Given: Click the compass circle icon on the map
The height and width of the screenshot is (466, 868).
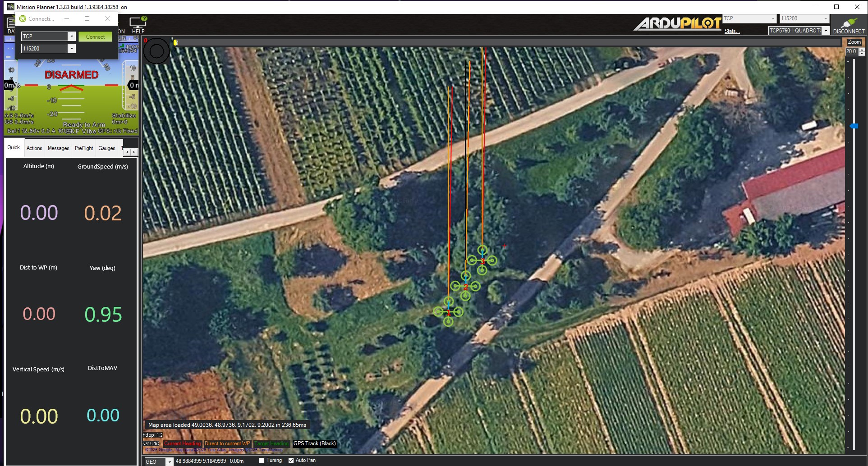Looking at the screenshot, I should point(156,51).
